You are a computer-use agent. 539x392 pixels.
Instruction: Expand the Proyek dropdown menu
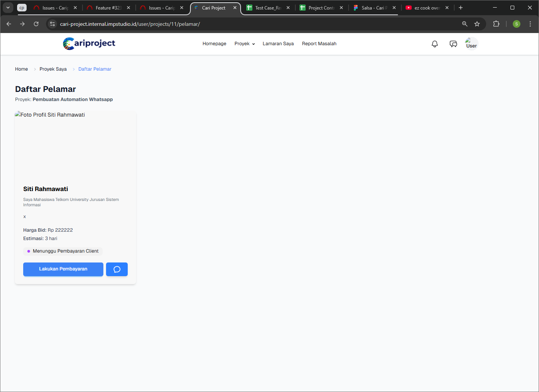244,44
